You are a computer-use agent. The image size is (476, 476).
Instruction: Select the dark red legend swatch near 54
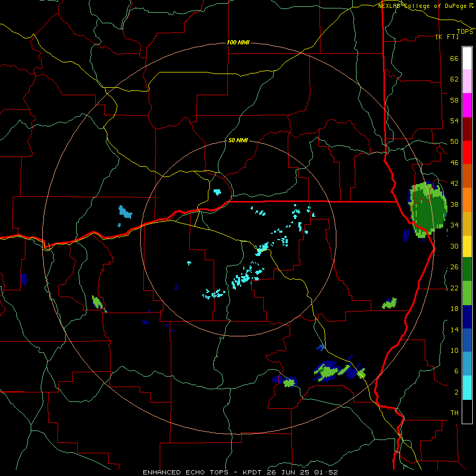coord(467,129)
